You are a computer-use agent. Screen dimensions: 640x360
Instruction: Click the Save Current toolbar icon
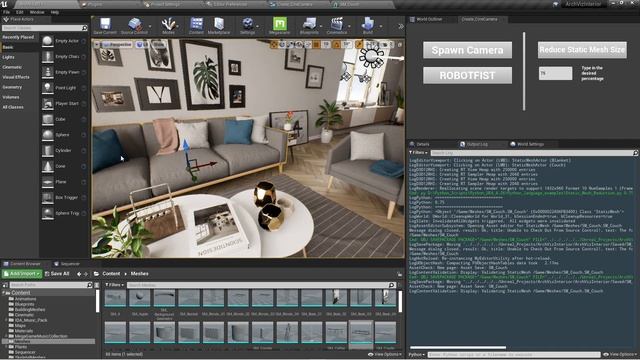coord(105,24)
